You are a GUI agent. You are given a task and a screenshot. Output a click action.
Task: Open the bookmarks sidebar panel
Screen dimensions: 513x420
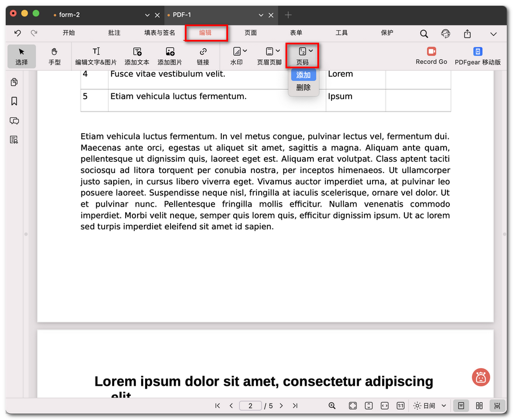coord(14,101)
